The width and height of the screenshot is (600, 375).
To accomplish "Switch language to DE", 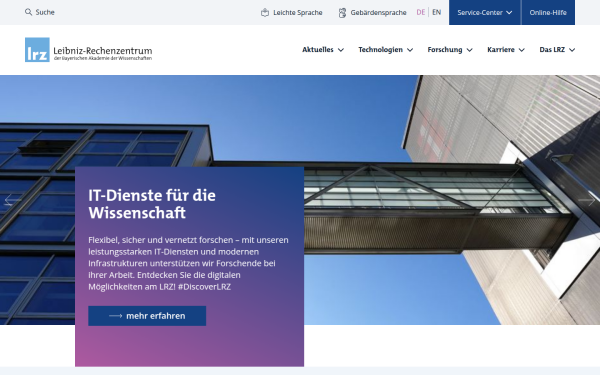I will coord(421,12).
